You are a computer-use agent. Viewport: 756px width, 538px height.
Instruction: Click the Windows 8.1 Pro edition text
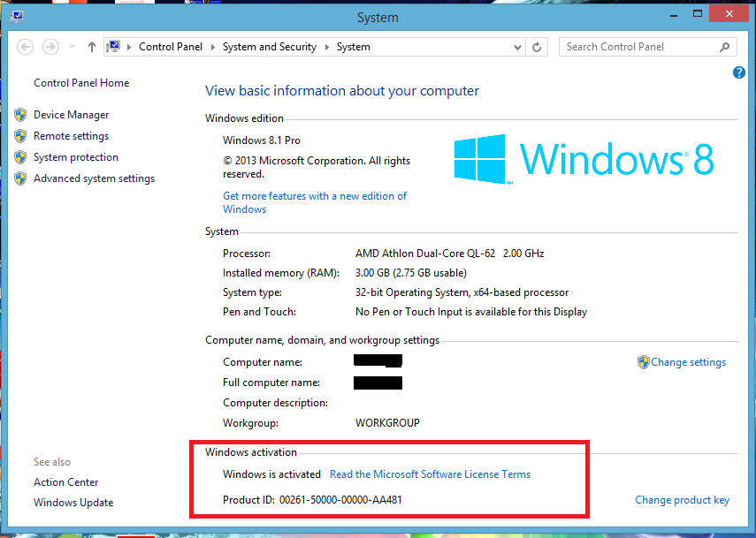[262, 140]
